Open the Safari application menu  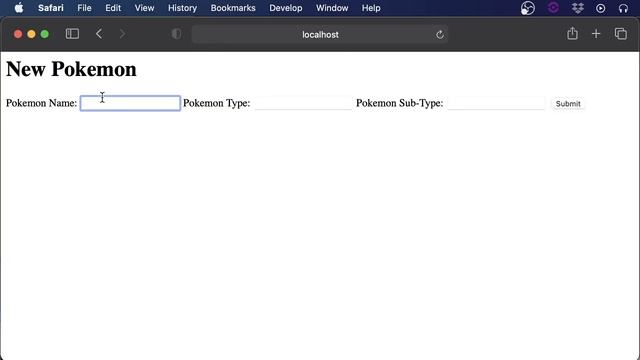click(51, 8)
